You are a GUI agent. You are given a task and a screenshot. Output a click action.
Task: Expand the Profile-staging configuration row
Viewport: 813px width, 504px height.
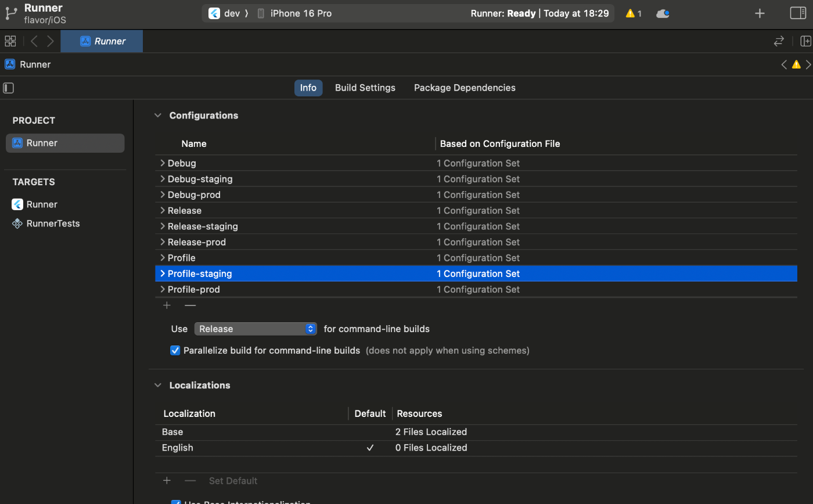pyautogui.click(x=163, y=273)
